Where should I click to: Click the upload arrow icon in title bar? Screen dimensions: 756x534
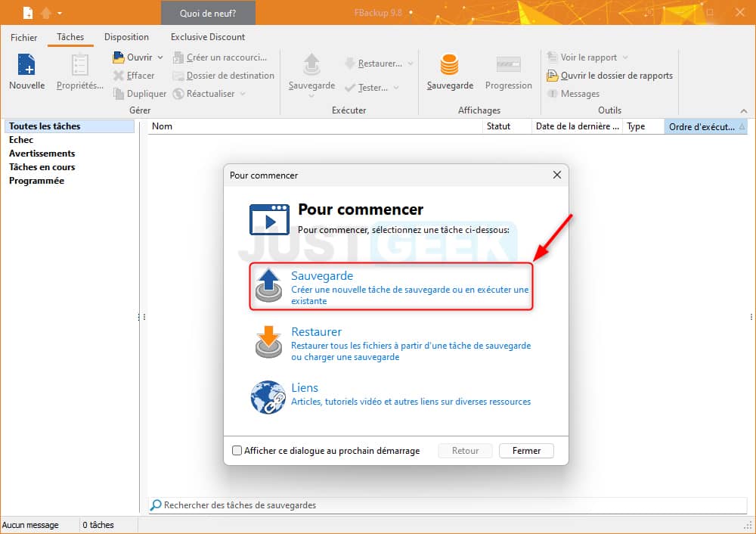[46, 13]
